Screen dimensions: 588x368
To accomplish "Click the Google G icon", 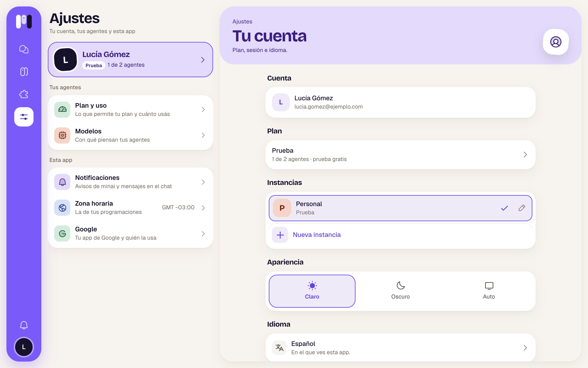I will 62,233.
